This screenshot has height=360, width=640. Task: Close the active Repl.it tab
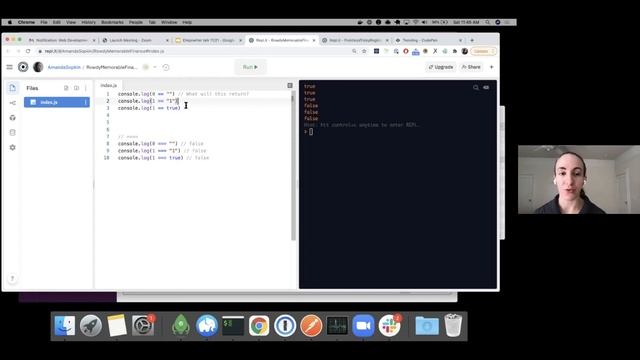314,40
